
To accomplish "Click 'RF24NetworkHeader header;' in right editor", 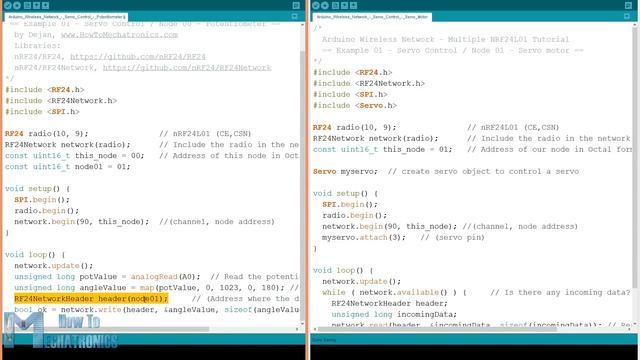I will (x=389, y=304).
